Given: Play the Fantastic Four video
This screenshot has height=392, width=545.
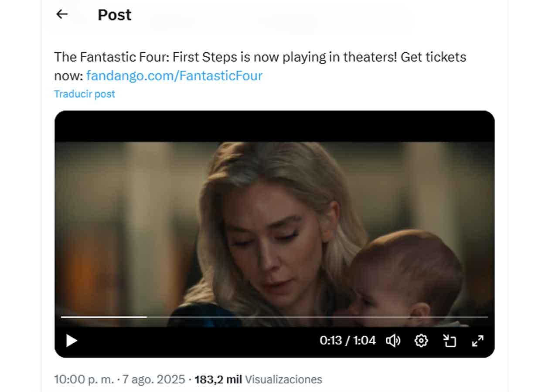Looking at the screenshot, I should coord(72,341).
